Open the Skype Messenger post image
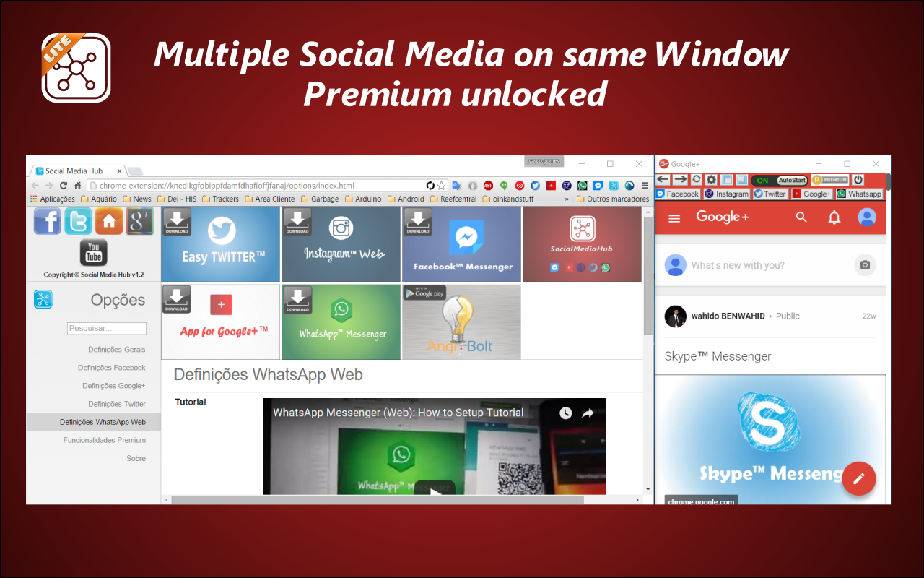 point(770,439)
